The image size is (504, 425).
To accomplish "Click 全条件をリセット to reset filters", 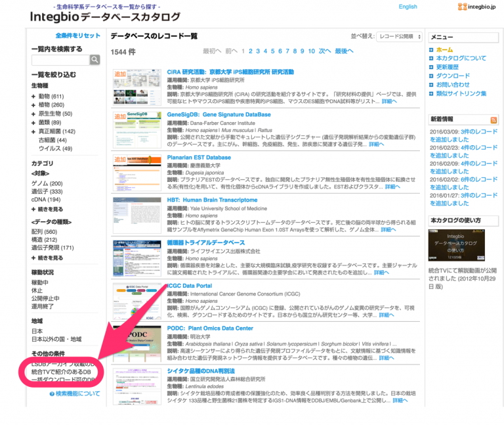I will [x=78, y=35].
